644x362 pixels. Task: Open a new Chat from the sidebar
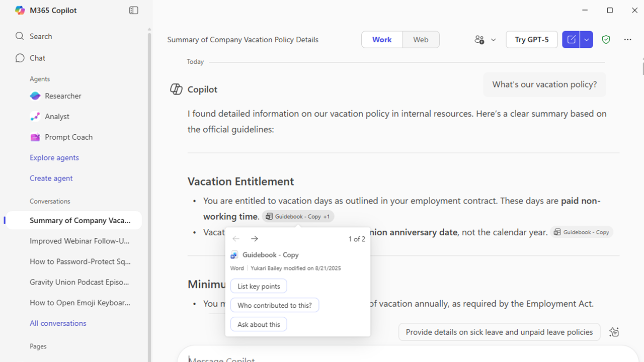(36, 58)
